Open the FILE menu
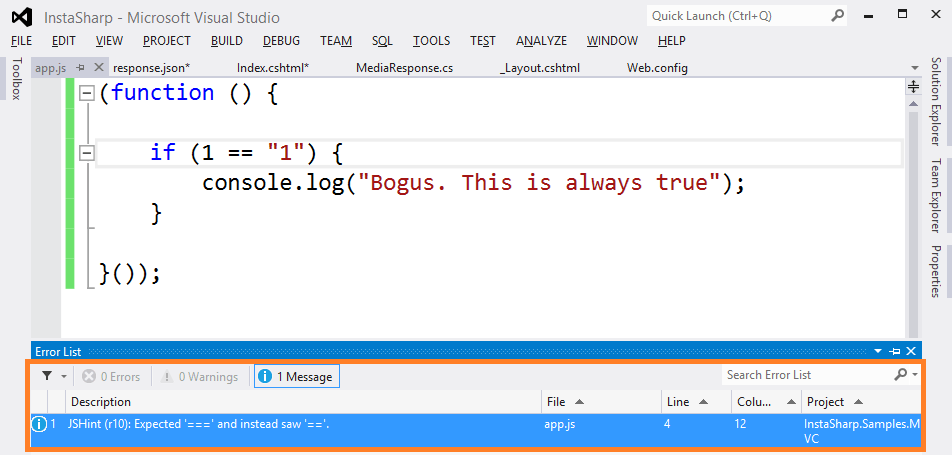 point(21,41)
